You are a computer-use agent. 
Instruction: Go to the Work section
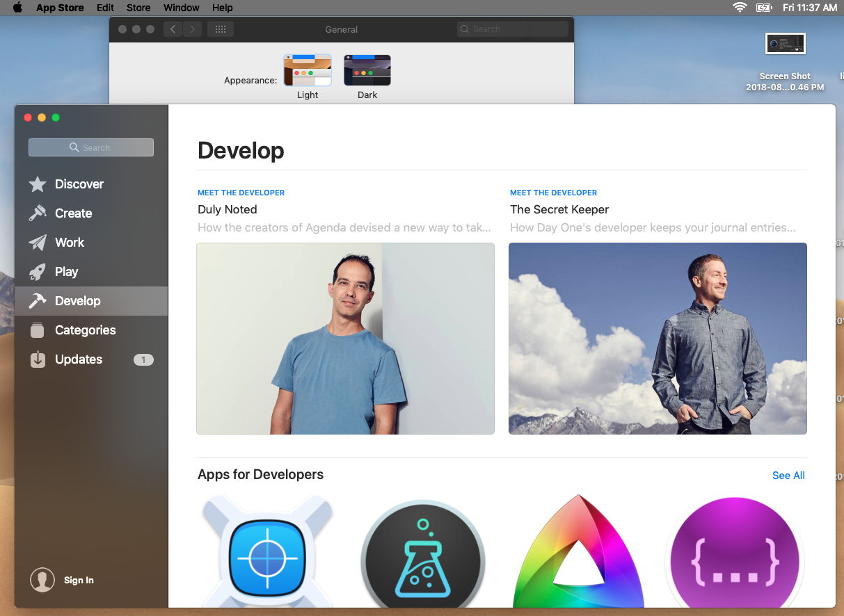coord(90,243)
